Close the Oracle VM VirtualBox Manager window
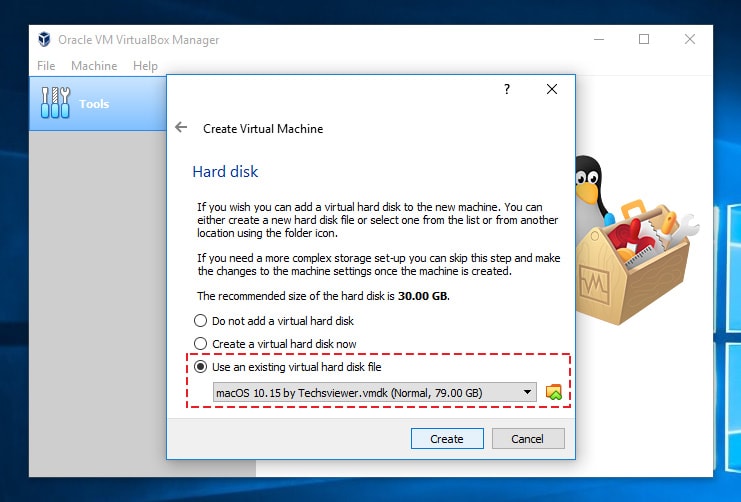Screen dimensions: 741x502 click(690, 40)
